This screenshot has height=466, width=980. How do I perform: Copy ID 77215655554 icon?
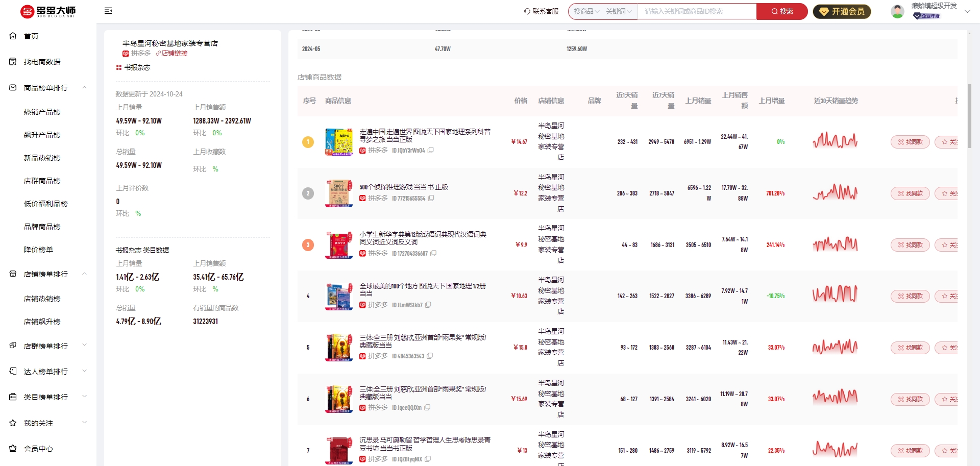click(431, 199)
